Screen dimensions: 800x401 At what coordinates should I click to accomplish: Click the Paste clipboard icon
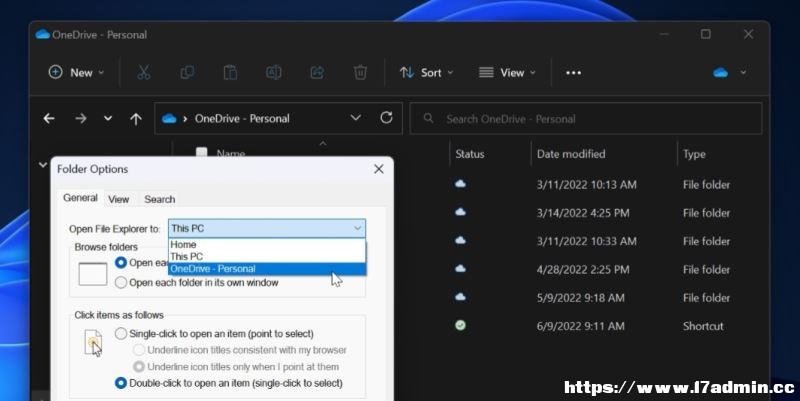pos(230,72)
